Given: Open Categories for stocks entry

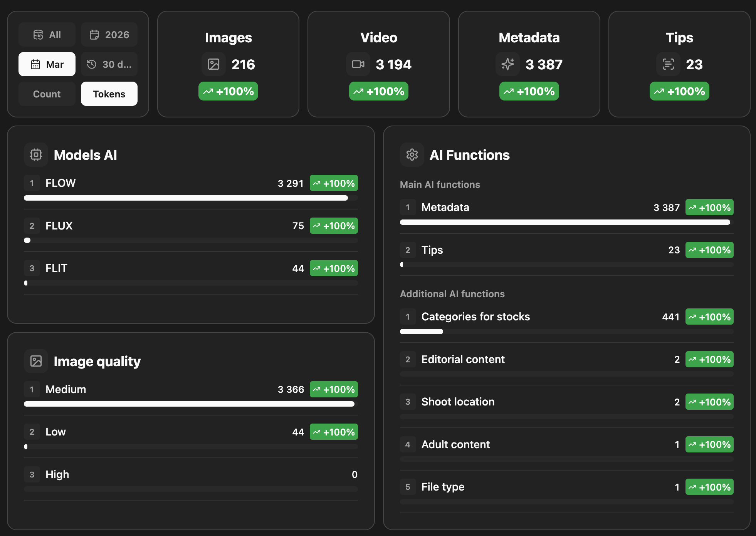Looking at the screenshot, I should tap(475, 317).
